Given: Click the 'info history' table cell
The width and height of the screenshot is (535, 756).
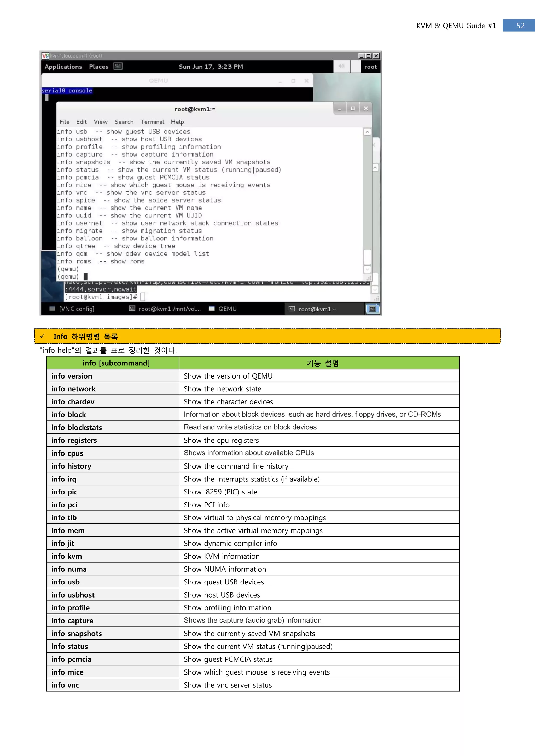Looking at the screenshot, I should click(113, 466).
